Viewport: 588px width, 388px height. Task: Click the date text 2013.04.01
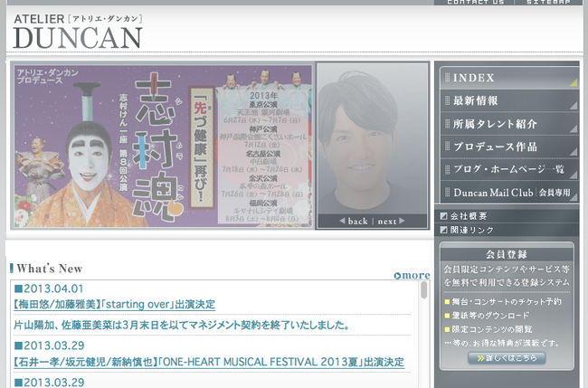(x=53, y=289)
